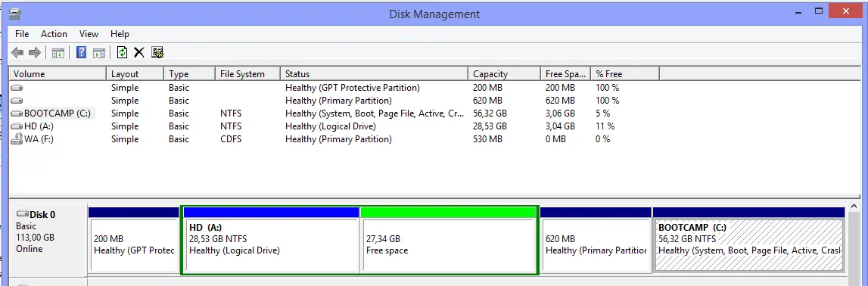Open the Action menu
Screen dimensions: 868x286
click(54, 34)
